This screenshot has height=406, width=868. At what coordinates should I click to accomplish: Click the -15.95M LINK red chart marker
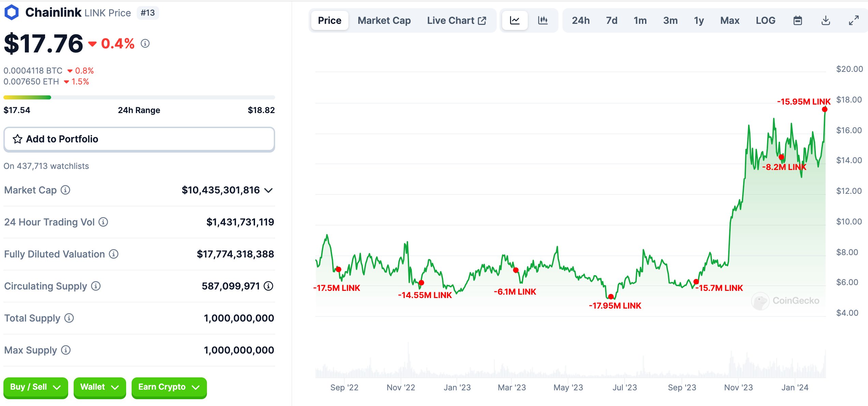point(825,109)
